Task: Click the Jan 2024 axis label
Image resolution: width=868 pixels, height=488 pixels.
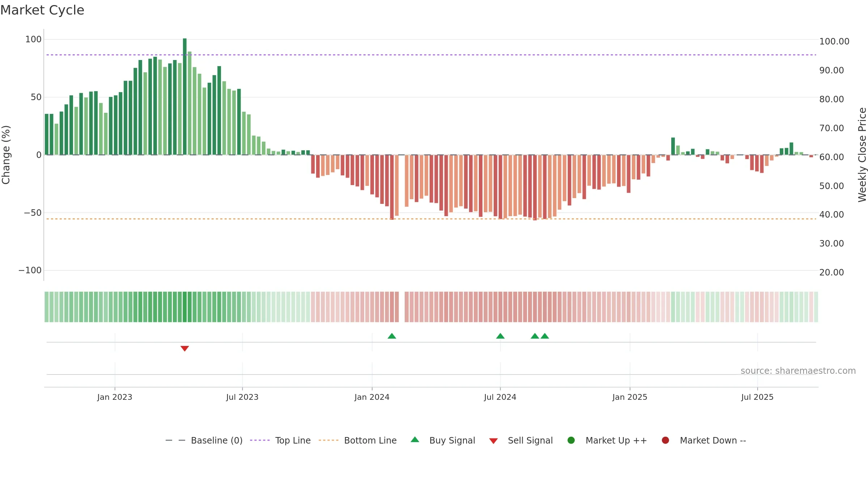Action: [372, 397]
